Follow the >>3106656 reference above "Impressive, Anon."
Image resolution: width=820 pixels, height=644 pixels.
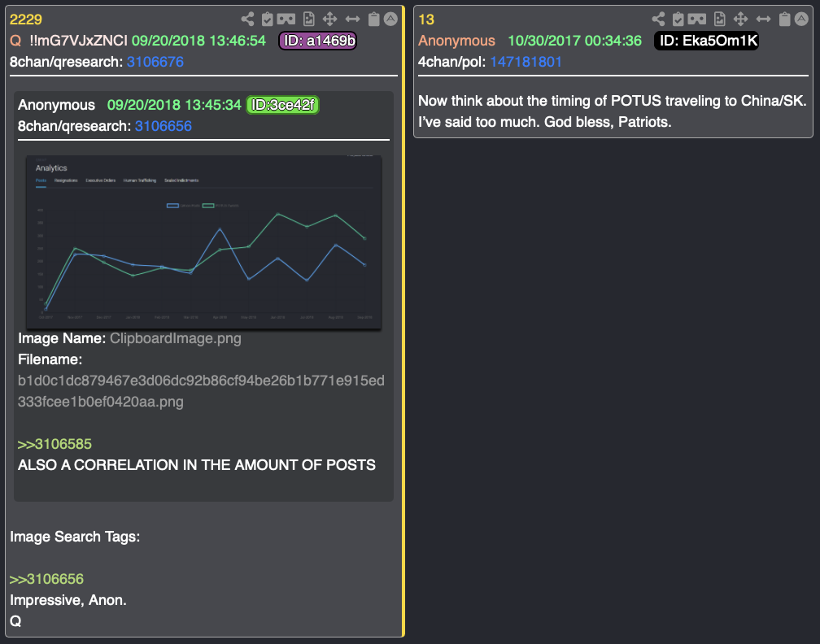tap(46, 579)
